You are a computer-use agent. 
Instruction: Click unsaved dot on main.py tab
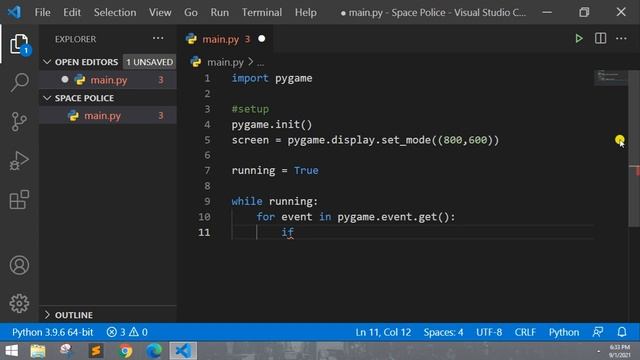262,39
